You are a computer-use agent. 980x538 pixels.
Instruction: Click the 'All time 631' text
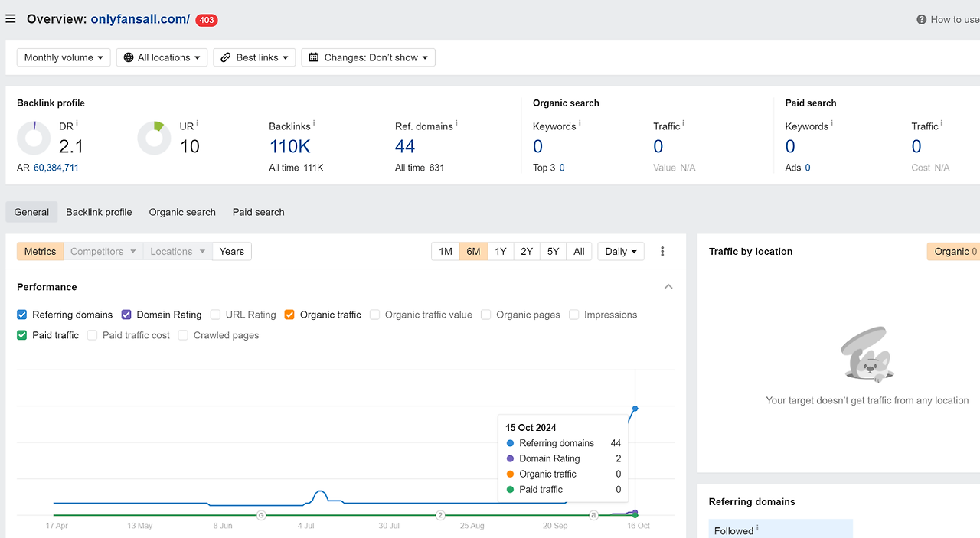[420, 168]
